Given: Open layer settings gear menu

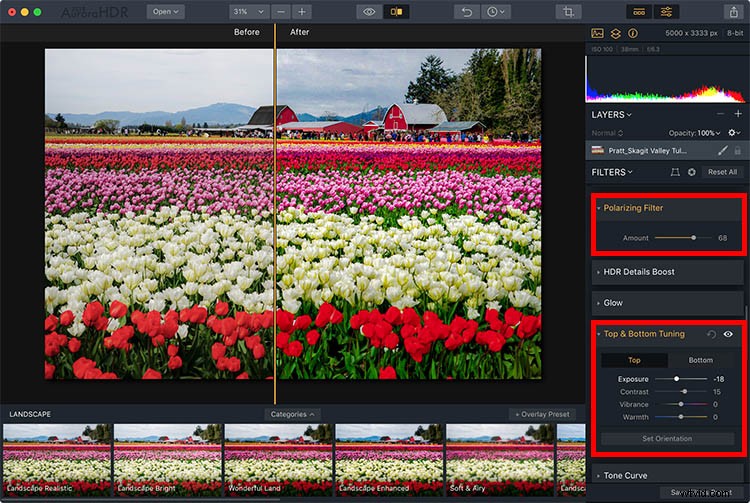Looking at the screenshot, I should tap(734, 133).
